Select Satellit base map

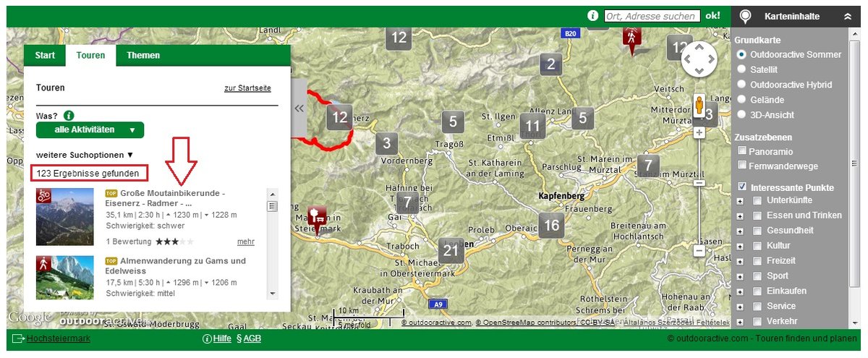point(741,69)
